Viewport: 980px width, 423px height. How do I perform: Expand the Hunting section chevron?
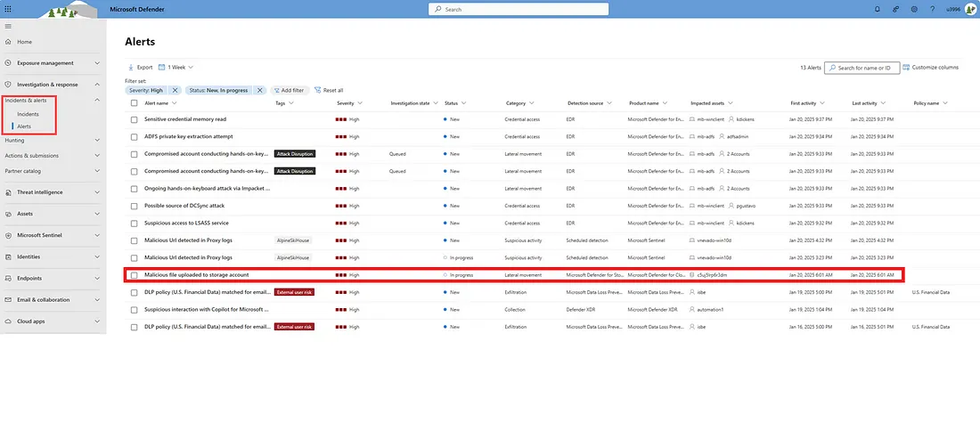click(x=97, y=141)
